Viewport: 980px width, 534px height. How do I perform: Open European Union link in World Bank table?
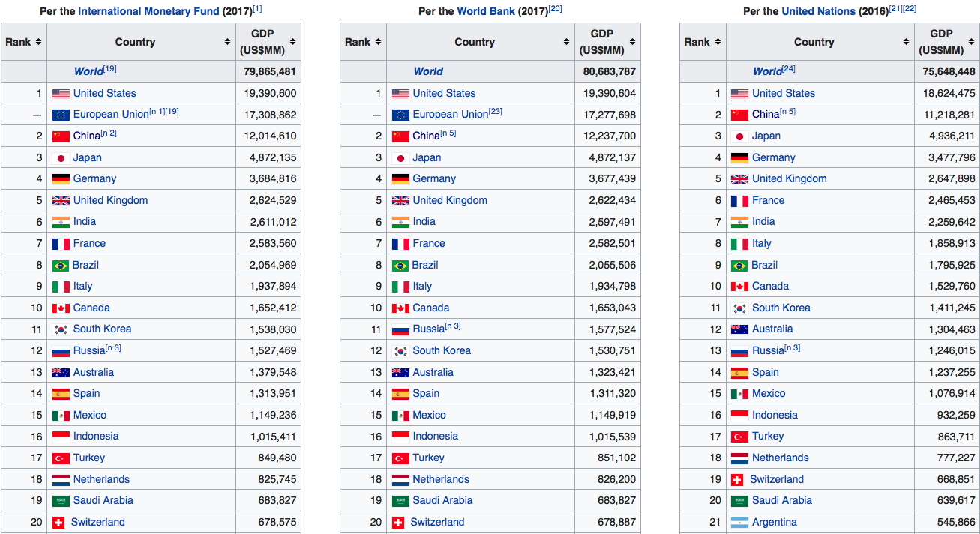click(451, 115)
